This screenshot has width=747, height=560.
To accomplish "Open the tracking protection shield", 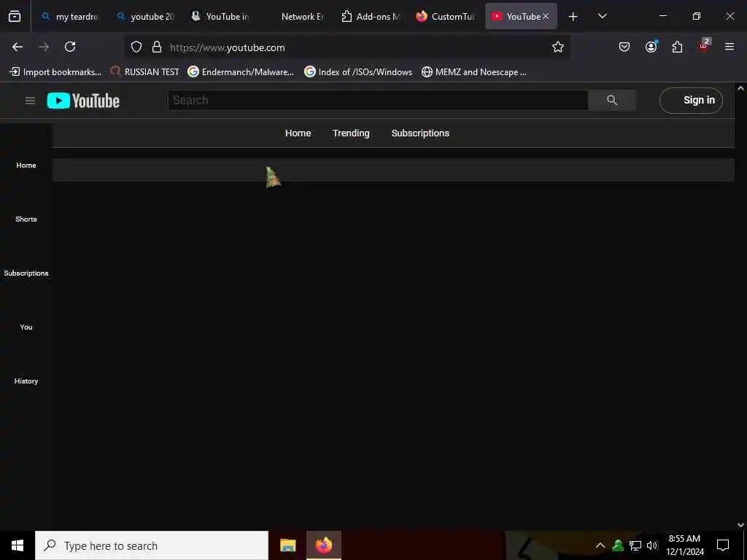I will [136, 47].
